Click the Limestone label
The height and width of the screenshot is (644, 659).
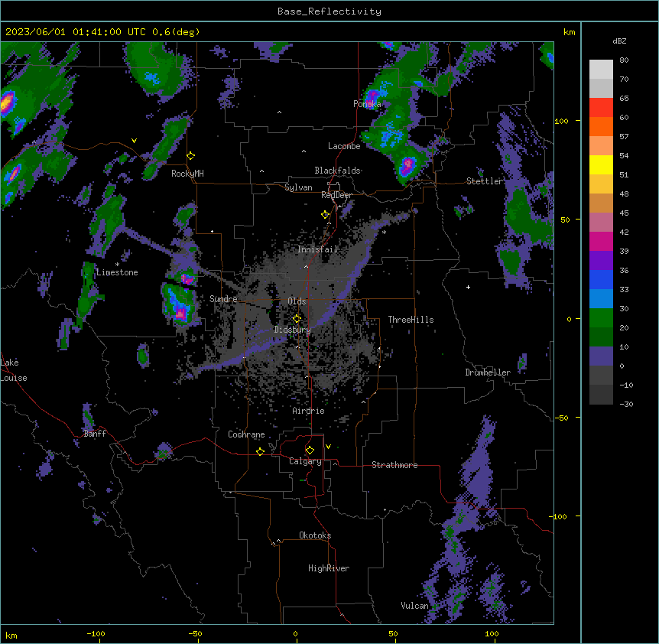click(x=117, y=272)
